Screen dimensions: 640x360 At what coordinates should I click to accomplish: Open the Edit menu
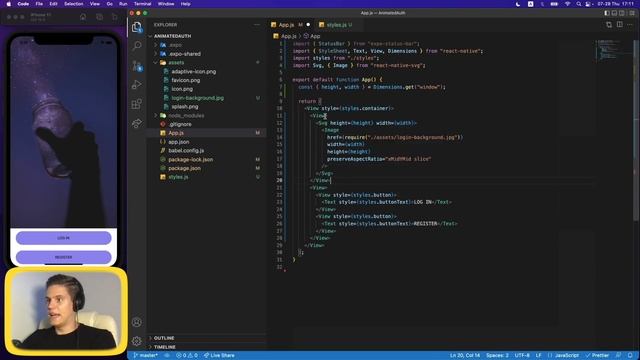click(x=53, y=4)
